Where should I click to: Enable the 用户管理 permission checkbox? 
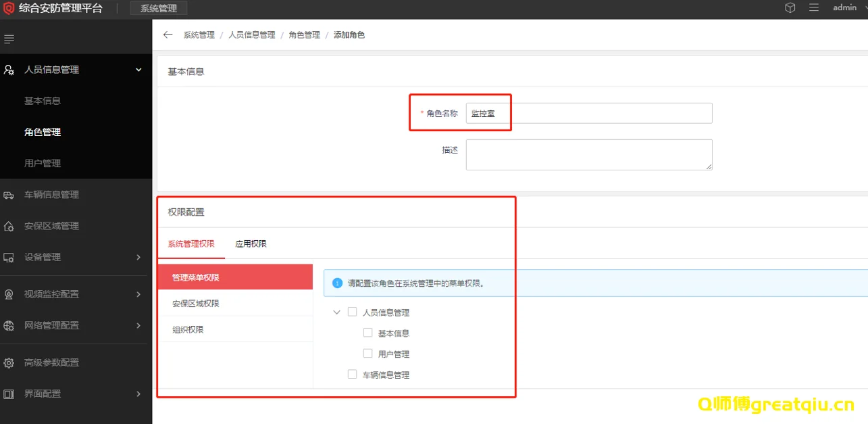367,353
